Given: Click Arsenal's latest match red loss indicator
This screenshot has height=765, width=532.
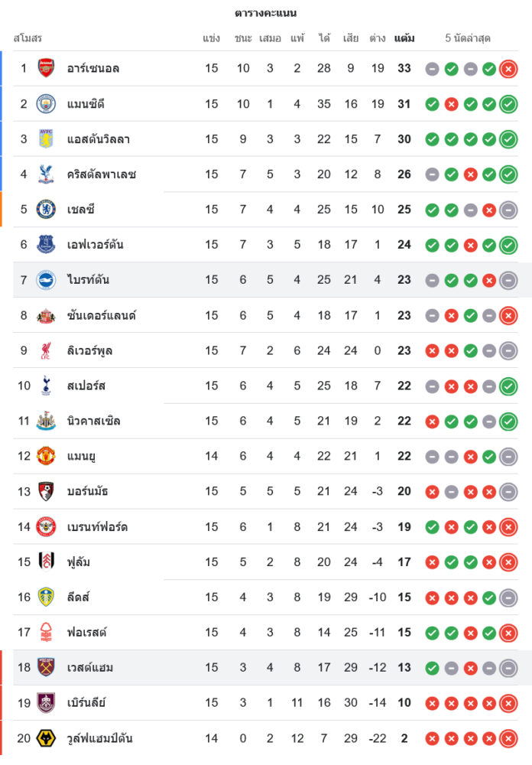Looking at the screenshot, I should [x=508, y=69].
